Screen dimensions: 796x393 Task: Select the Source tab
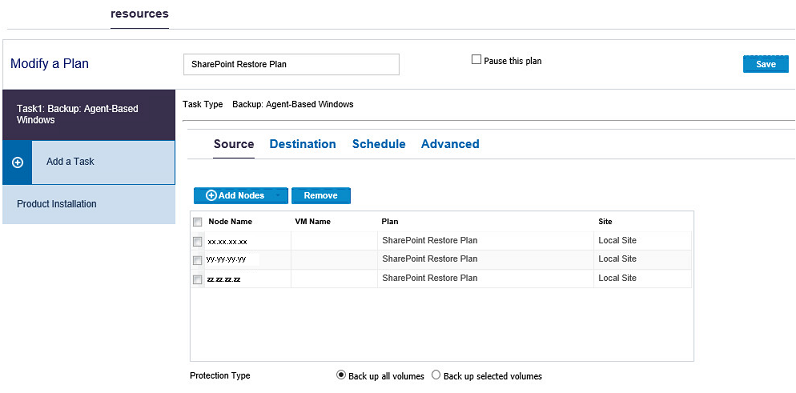[234, 144]
